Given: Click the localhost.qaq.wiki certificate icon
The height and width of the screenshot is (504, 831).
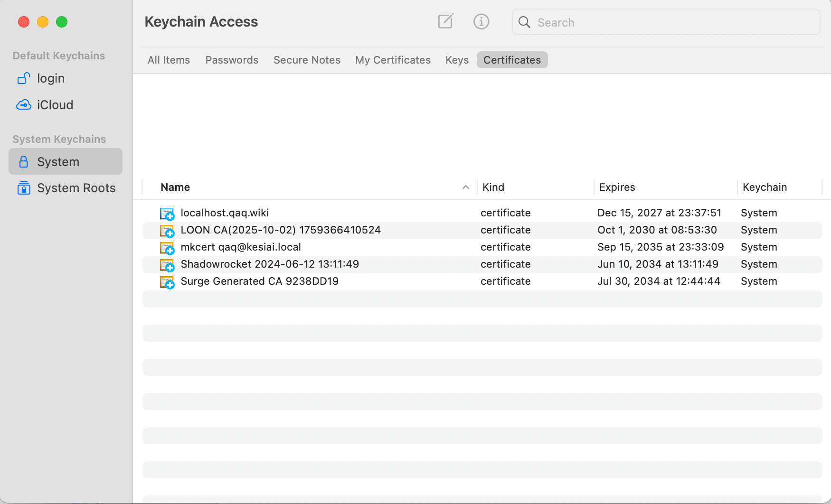Looking at the screenshot, I should (167, 214).
